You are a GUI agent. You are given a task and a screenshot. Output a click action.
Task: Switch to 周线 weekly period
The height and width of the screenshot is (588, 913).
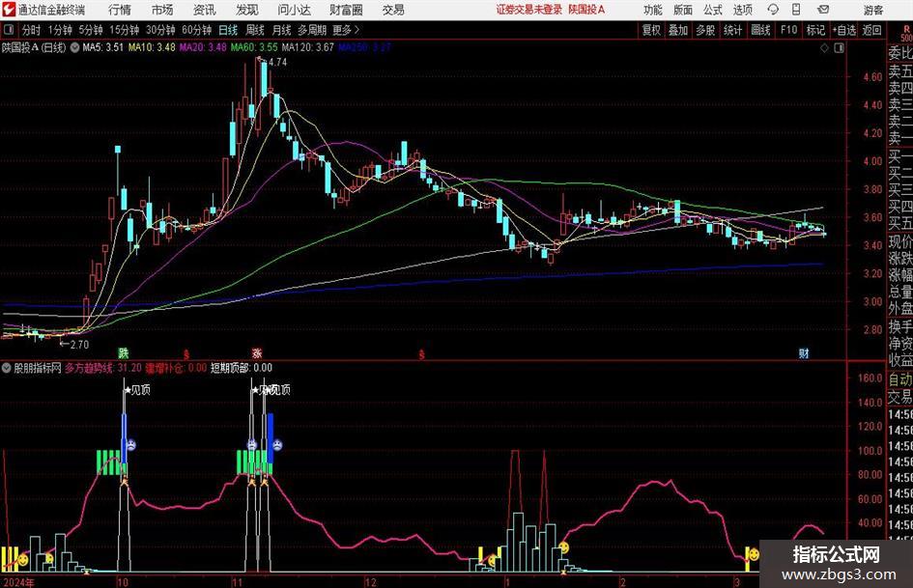pos(255,30)
